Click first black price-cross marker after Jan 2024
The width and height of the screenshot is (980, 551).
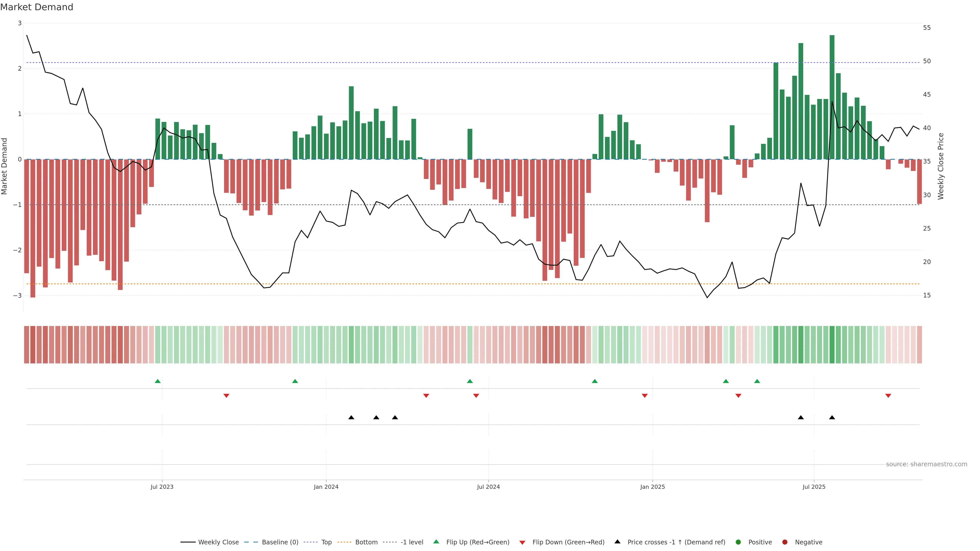(x=351, y=418)
